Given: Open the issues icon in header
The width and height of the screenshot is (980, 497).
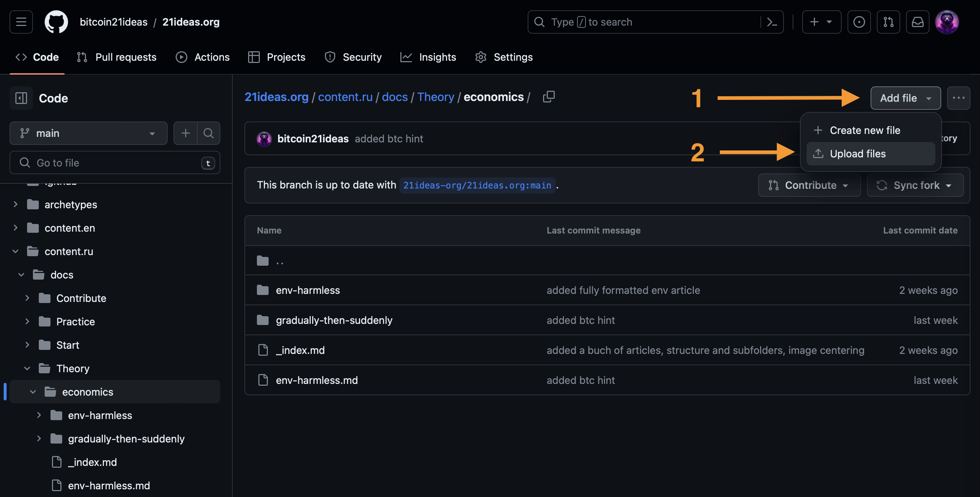Looking at the screenshot, I should click(859, 22).
